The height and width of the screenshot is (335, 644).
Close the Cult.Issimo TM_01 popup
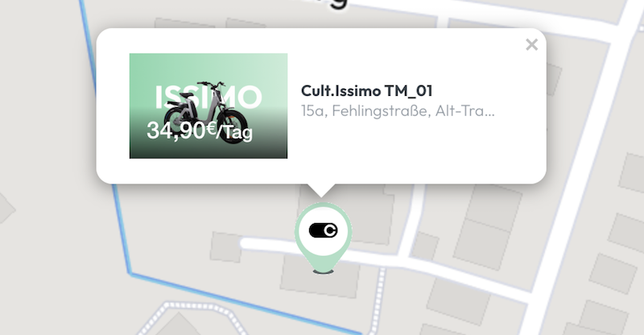pos(531,44)
